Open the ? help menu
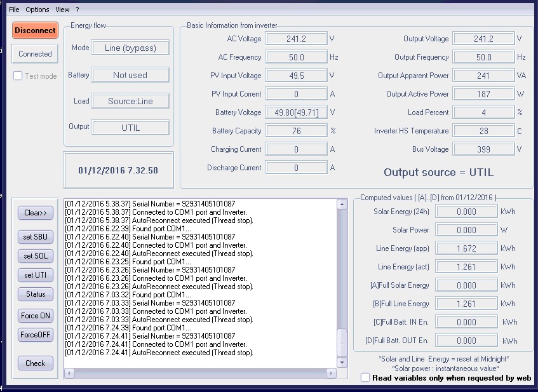Viewport: 538px width, 392px height. [x=77, y=10]
